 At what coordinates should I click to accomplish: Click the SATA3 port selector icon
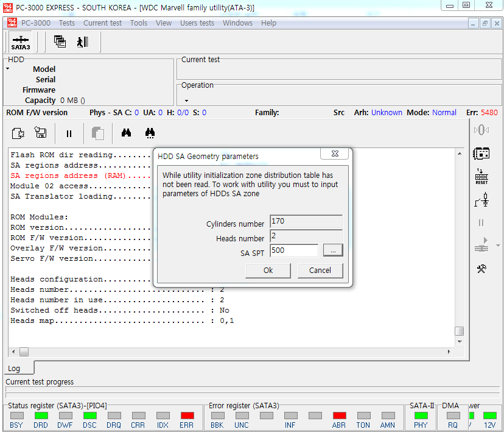click(x=21, y=42)
